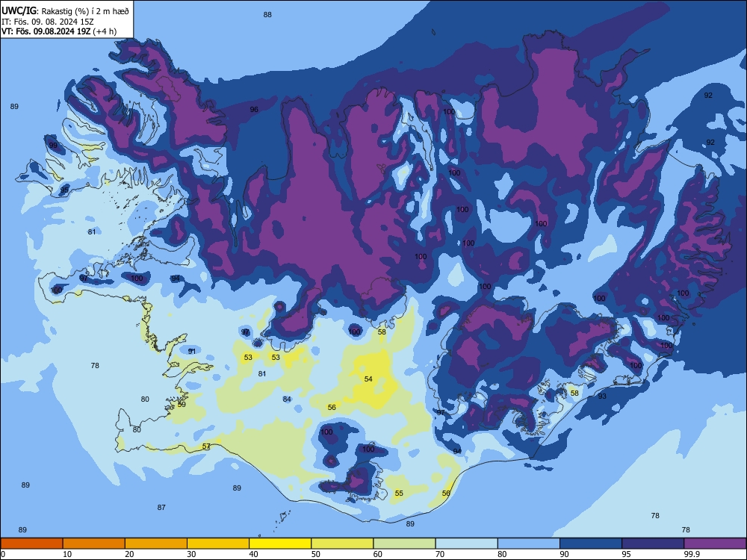This screenshot has height=560, width=747.
Task: Click the '96' value on the map
Action: click(x=255, y=110)
